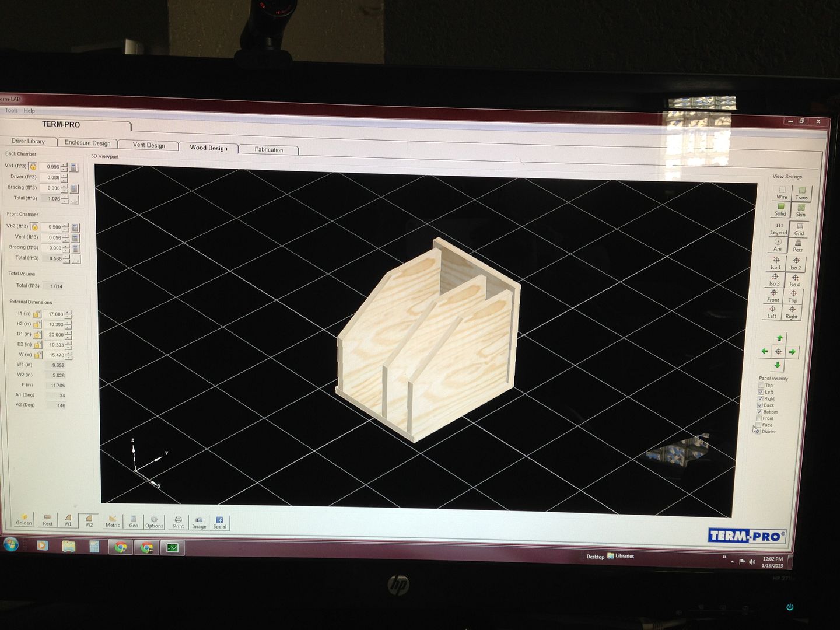Open Windows Explorer from taskbar
840x630 pixels.
(x=68, y=546)
